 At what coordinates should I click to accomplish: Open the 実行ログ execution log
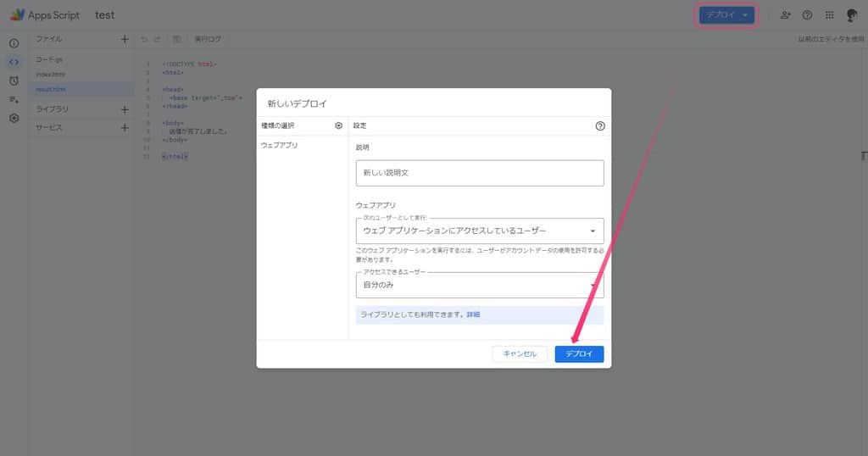click(208, 39)
